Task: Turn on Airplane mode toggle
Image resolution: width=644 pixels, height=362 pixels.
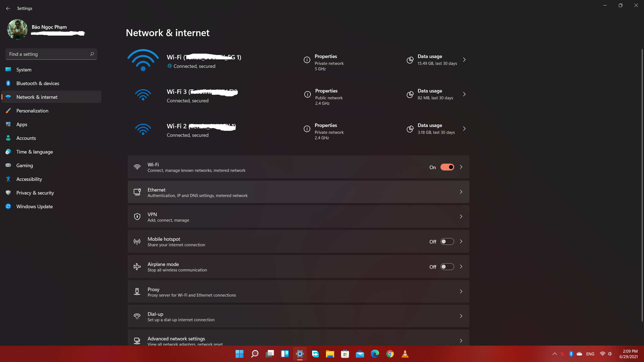Action: tap(447, 267)
